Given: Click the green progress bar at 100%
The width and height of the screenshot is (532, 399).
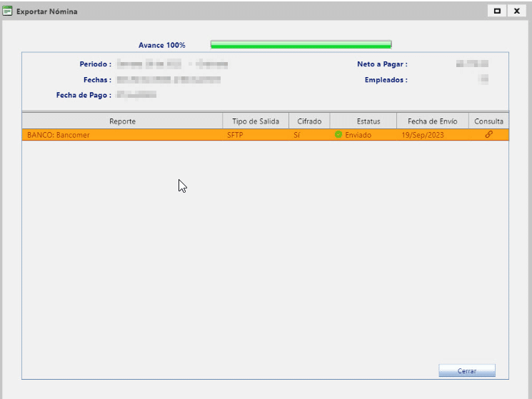Looking at the screenshot, I should (301, 45).
